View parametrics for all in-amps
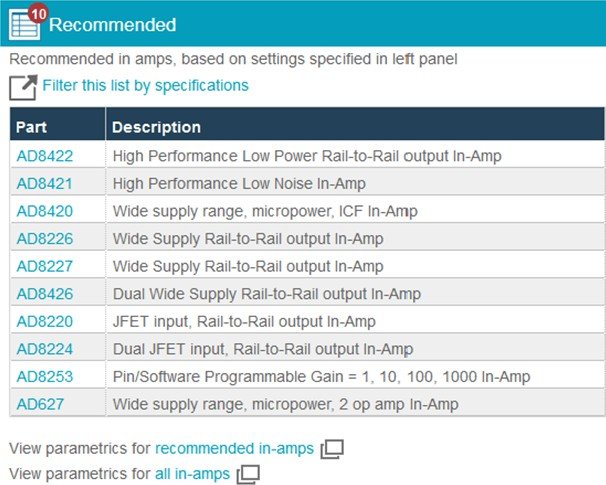Viewport: 606px width, 485px height. pos(192,474)
